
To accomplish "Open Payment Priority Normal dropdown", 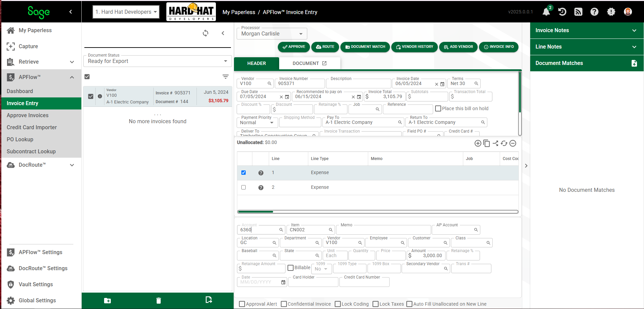I will pyautogui.click(x=257, y=123).
